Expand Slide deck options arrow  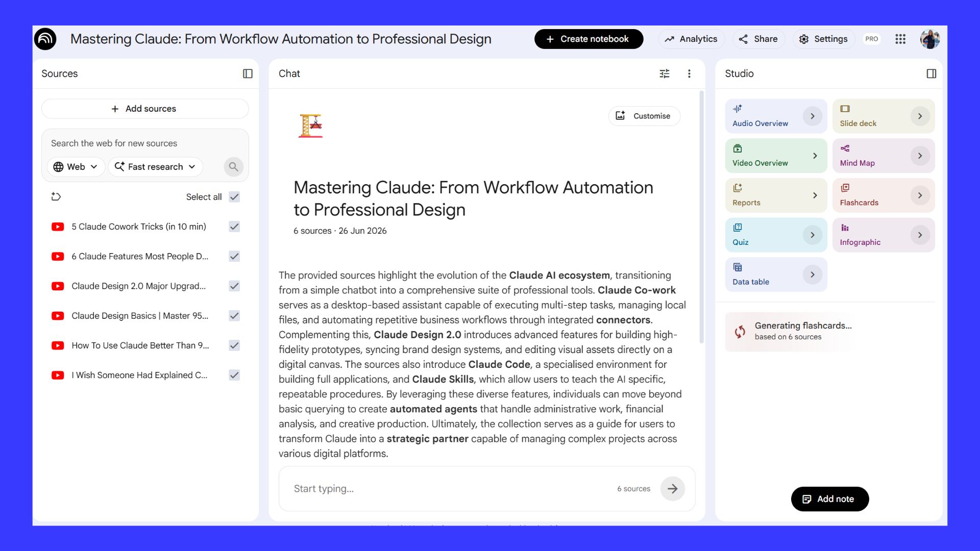pos(920,116)
